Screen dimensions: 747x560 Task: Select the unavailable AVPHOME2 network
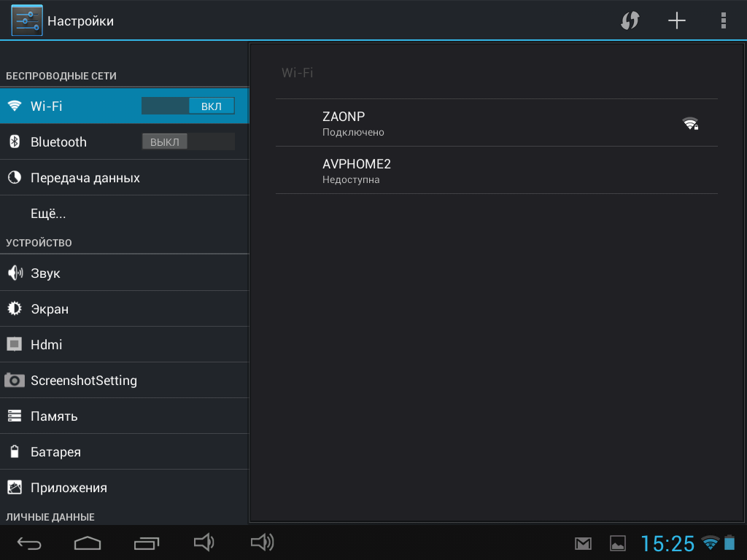click(x=496, y=170)
